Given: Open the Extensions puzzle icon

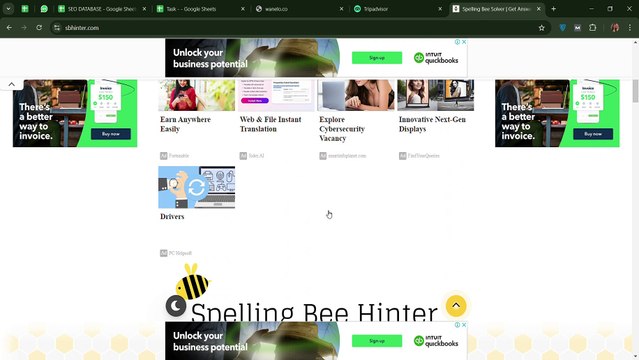Looking at the screenshot, I should point(593,28).
